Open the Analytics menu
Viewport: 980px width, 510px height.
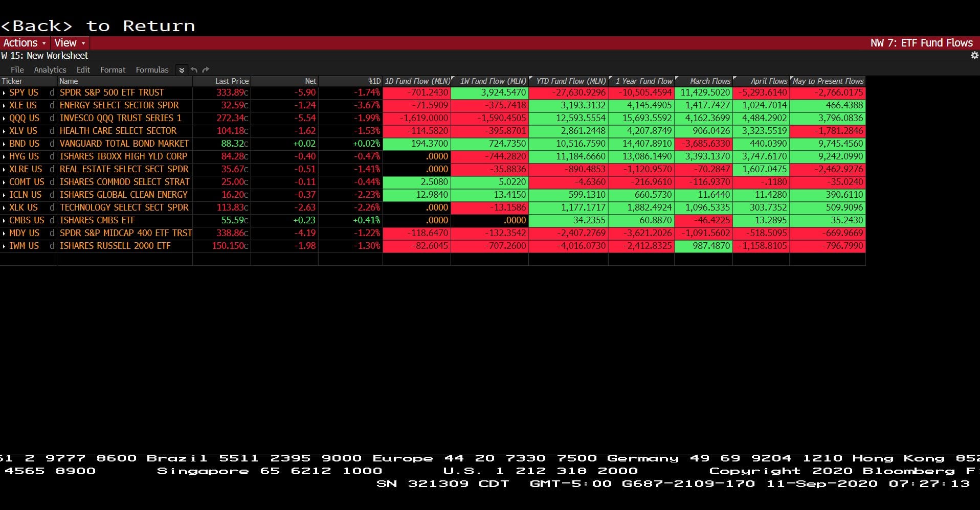pyautogui.click(x=50, y=69)
